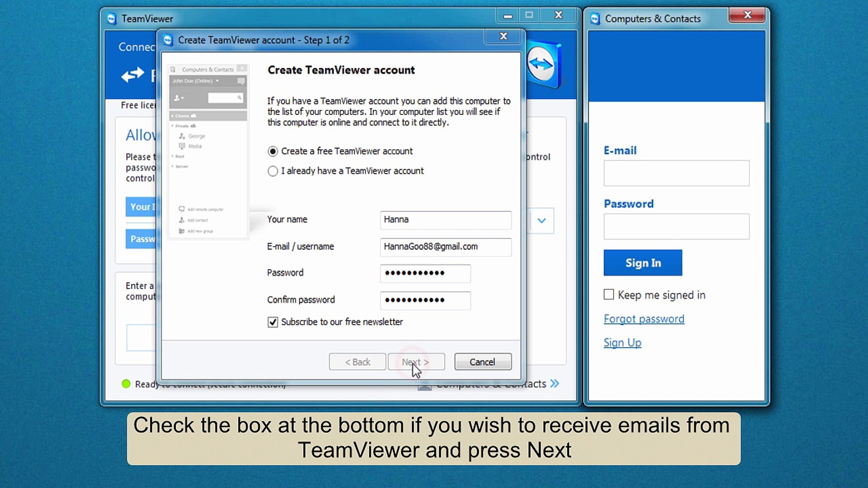
Task: Select I already have a TeamViewer account
Action: click(x=273, y=171)
